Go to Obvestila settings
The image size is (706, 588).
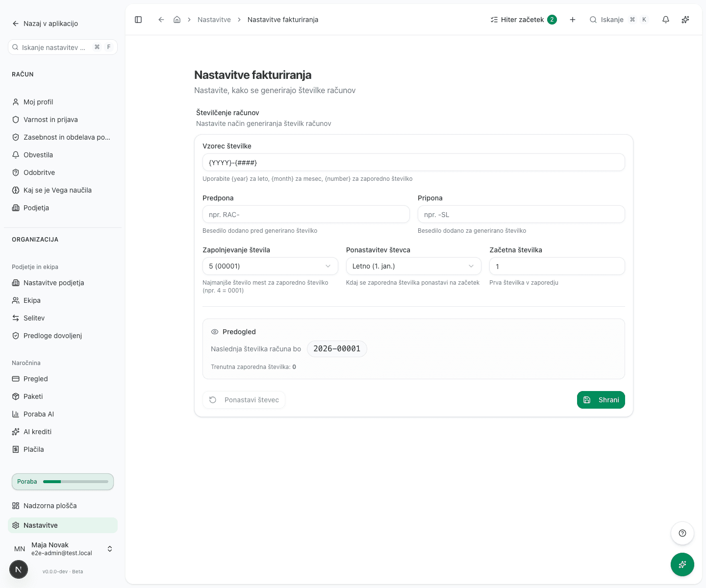point(63,155)
